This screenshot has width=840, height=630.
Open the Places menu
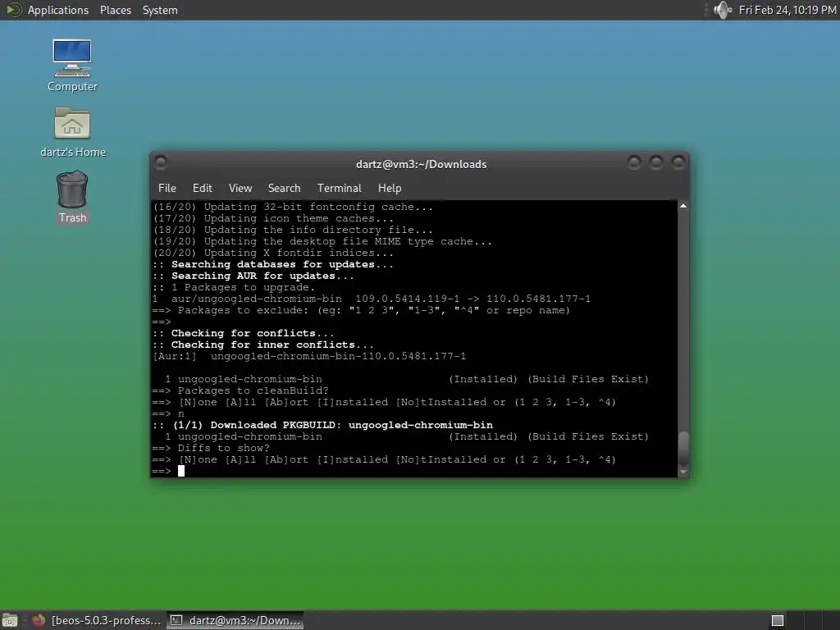(115, 10)
